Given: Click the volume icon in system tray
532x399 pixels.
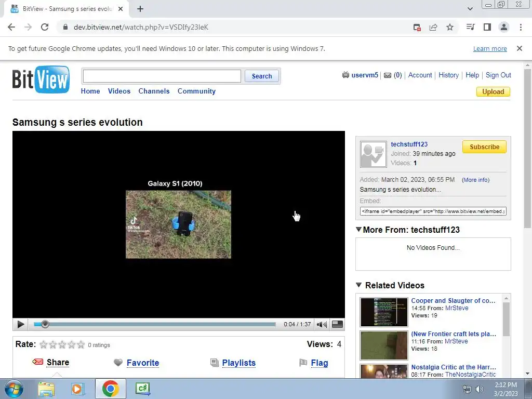Looking at the screenshot, I should click(480, 389).
